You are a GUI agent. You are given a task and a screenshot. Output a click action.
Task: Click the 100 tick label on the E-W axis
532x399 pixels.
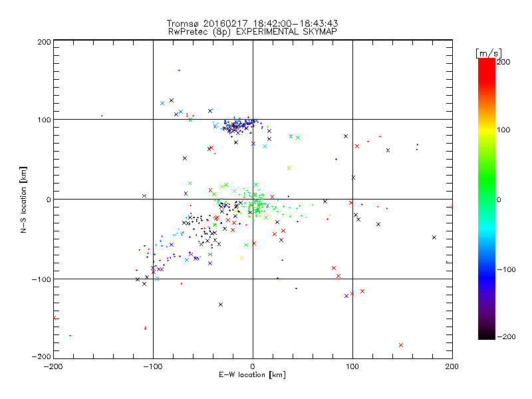(x=352, y=366)
